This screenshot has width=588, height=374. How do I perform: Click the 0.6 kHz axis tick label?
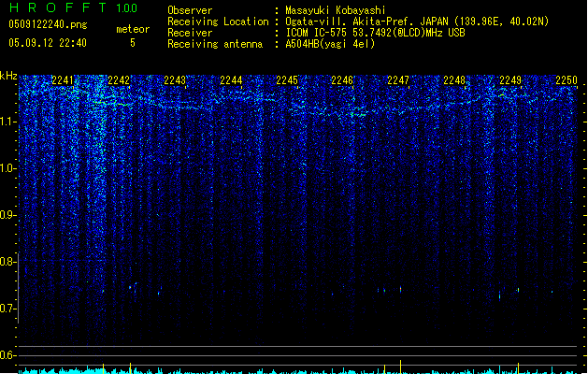[x=7, y=355]
